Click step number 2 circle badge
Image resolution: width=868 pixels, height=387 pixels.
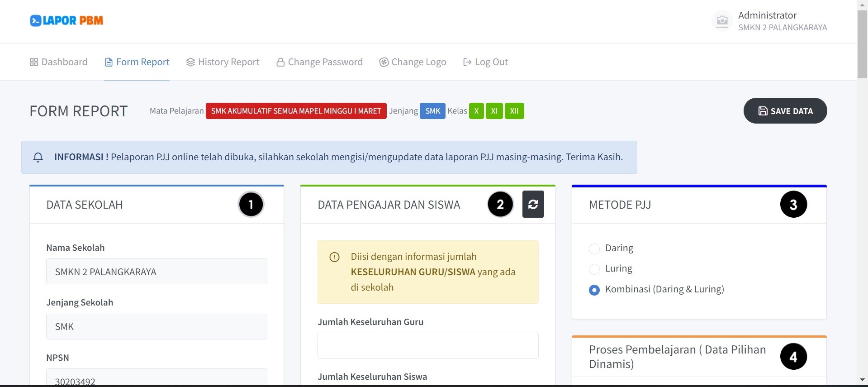[500, 205]
